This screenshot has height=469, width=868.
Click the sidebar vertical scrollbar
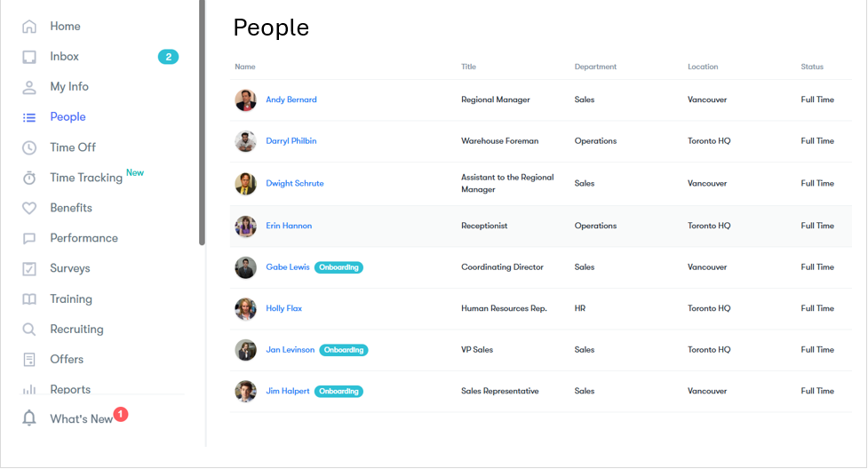pos(203,124)
